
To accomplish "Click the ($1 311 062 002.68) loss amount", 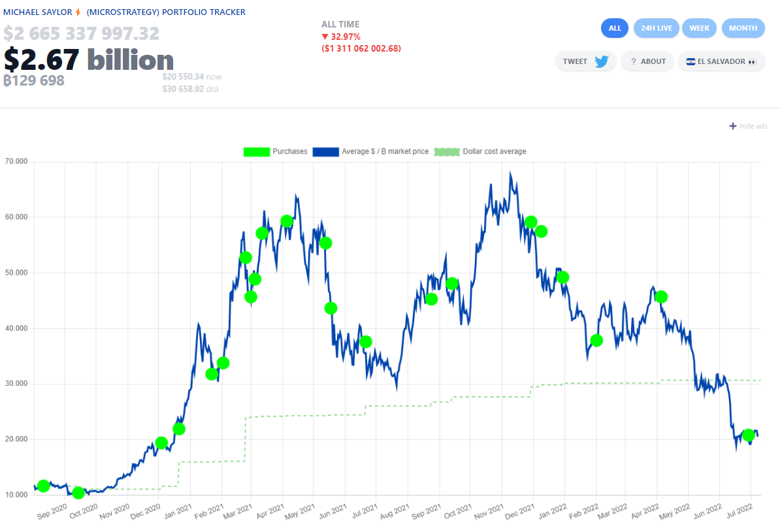I will point(361,48).
